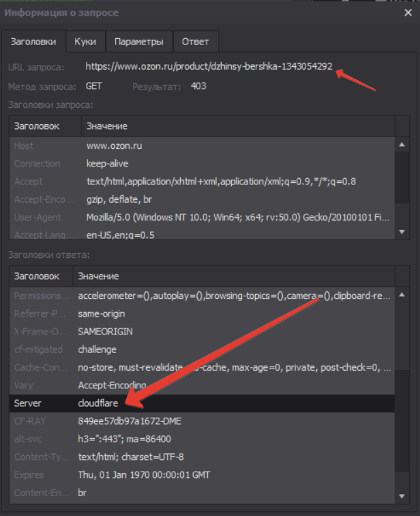Click the request headers scrollbar thumb

(x=402, y=177)
